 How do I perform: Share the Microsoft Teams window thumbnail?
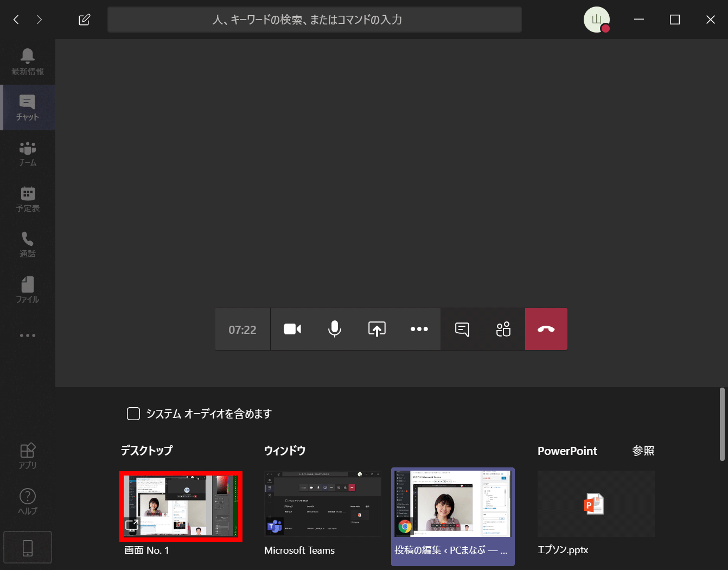(323, 504)
